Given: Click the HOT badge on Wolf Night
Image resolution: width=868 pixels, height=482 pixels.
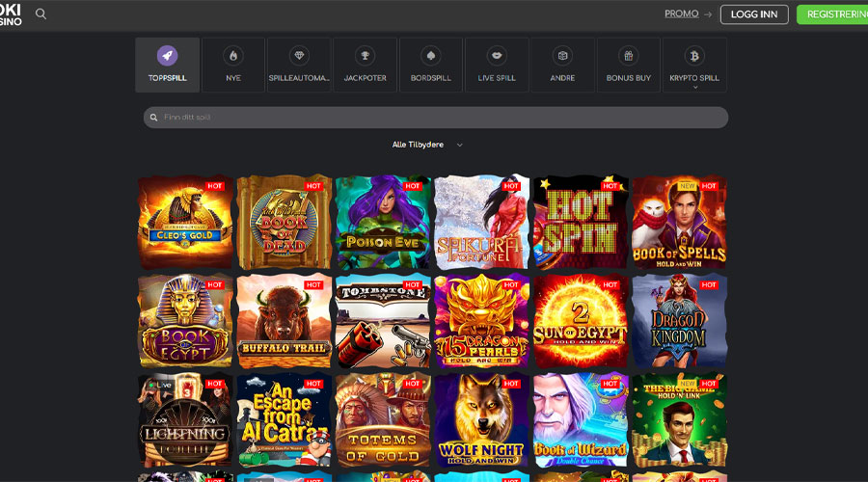Looking at the screenshot, I should pos(511,384).
